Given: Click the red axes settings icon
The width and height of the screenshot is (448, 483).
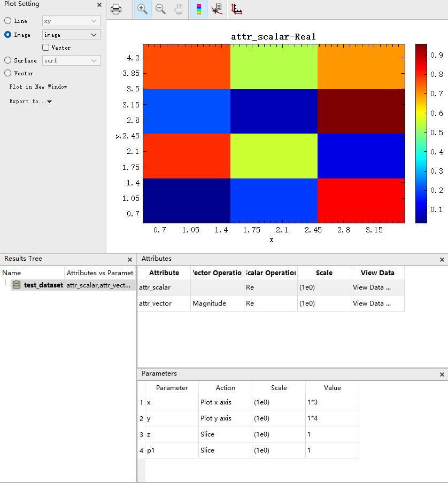Looking at the screenshot, I should tap(237, 9).
